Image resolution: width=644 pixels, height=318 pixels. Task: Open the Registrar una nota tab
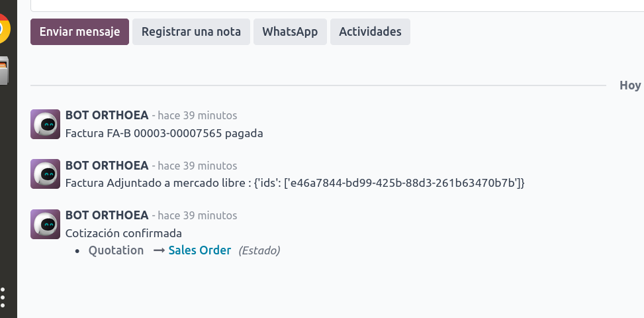click(x=191, y=32)
